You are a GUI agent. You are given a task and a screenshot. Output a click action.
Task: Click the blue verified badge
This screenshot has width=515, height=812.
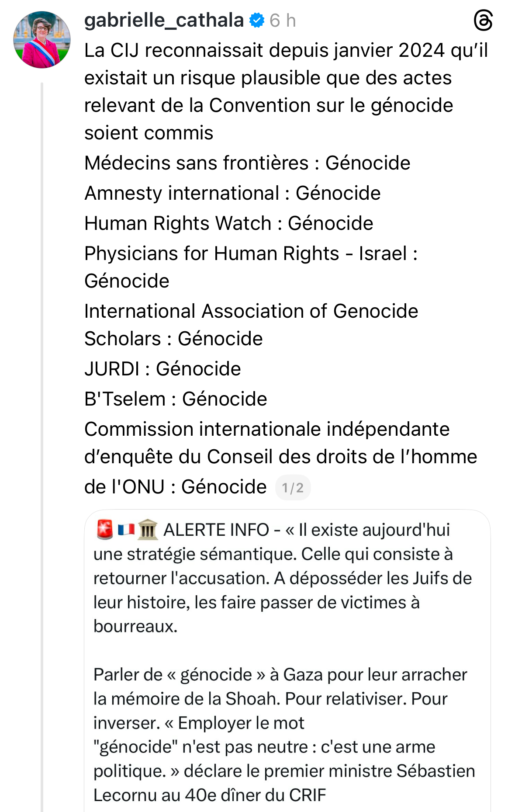[257, 21]
